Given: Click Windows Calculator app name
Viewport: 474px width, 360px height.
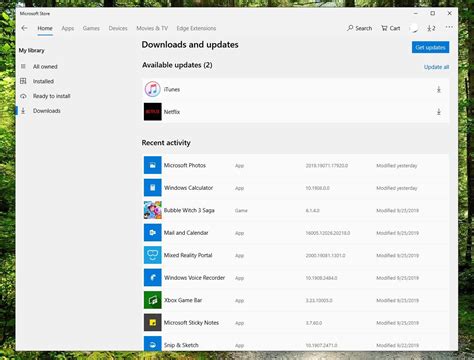Looking at the screenshot, I should point(188,188).
